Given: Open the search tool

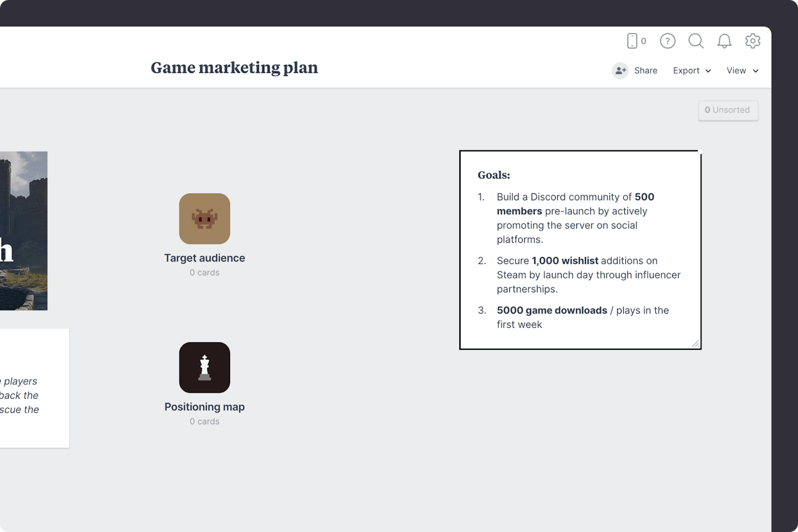Looking at the screenshot, I should point(696,41).
